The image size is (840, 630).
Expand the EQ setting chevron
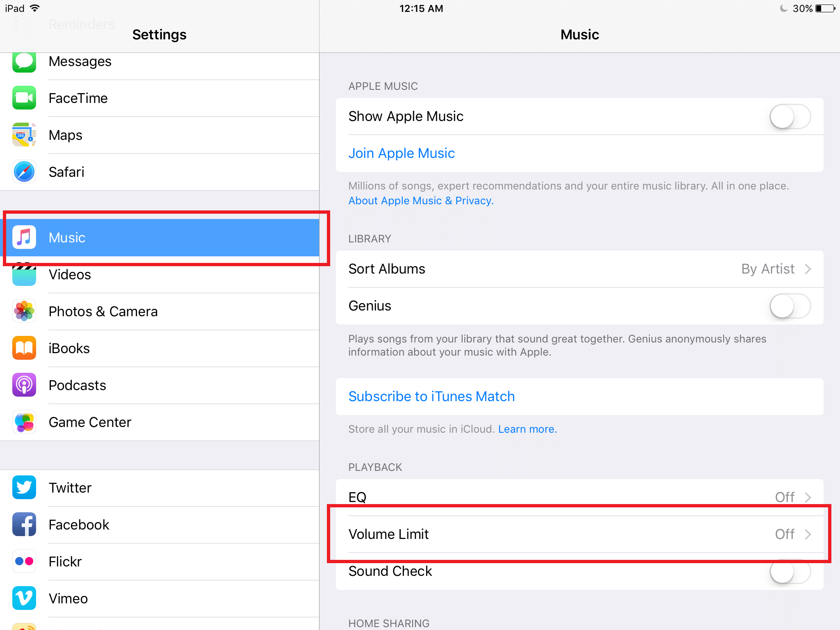(808, 497)
